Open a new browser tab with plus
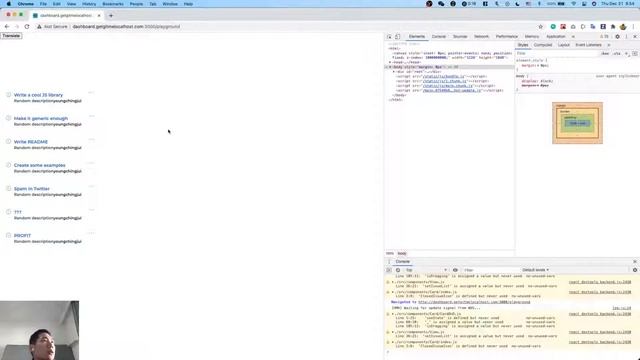 [111, 16]
